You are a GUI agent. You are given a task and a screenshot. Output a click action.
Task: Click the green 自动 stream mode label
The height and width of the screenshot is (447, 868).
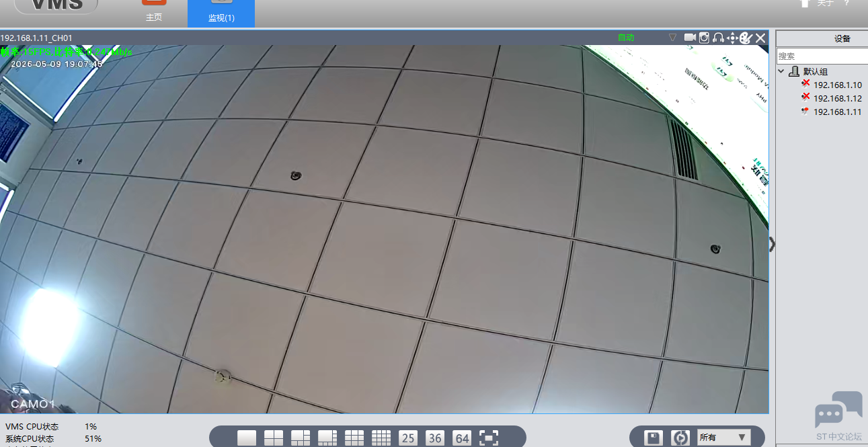tap(626, 38)
